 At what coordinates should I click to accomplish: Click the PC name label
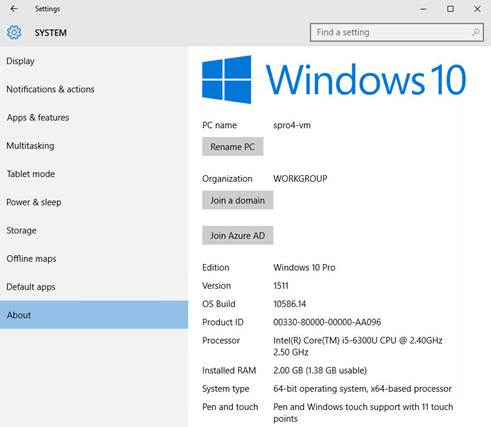point(219,125)
